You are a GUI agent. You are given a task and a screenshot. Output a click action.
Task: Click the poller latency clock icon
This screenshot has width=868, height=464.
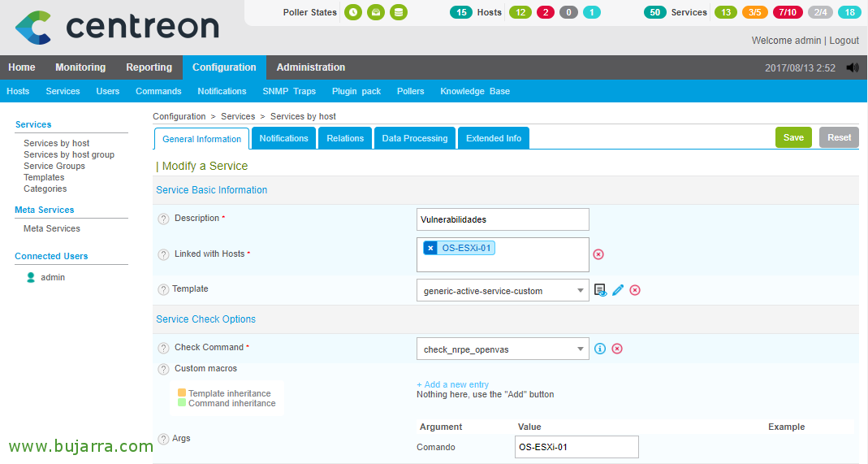[353, 12]
